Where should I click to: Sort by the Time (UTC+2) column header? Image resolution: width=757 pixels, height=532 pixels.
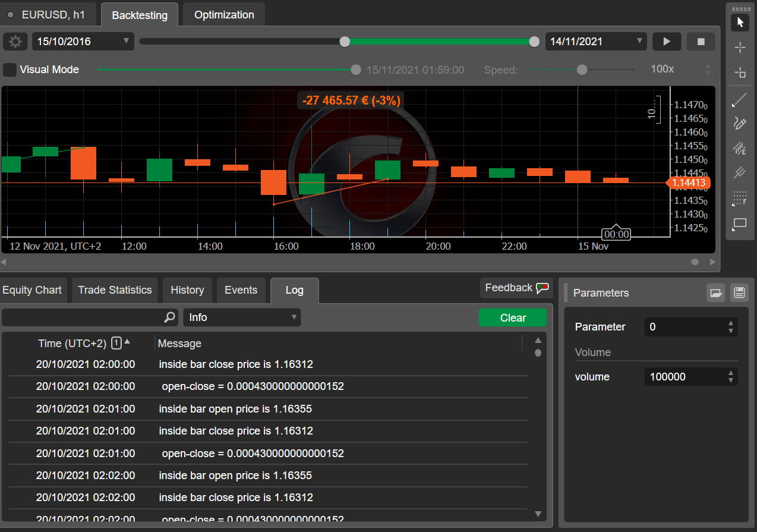click(x=72, y=344)
